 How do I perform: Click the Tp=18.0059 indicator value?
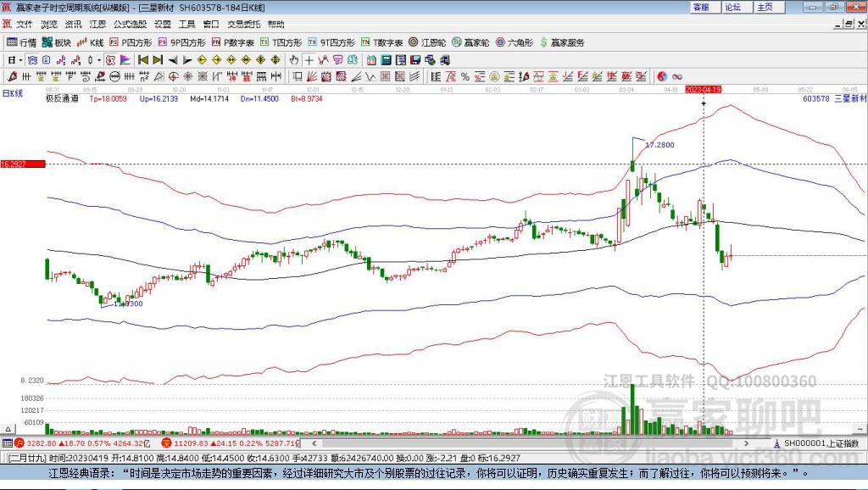(x=108, y=98)
